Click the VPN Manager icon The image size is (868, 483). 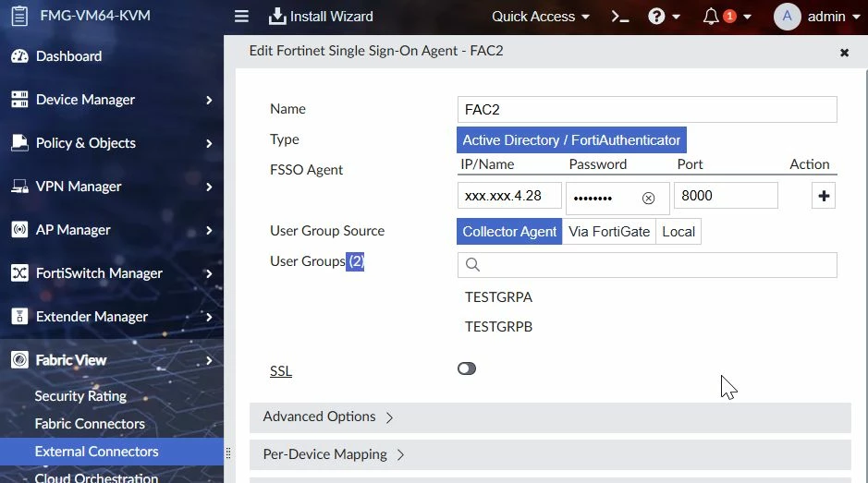(19, 187)
